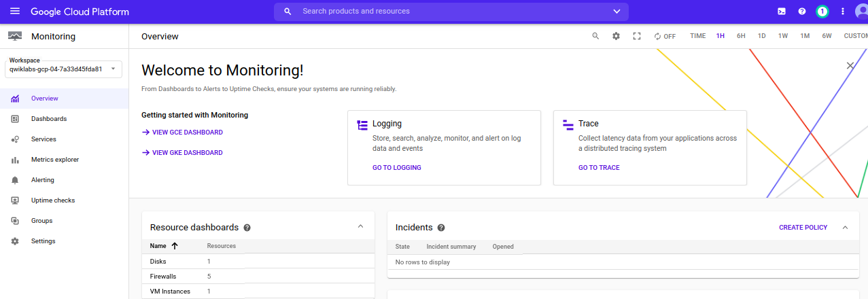Click the Logging card icon
868x299 pixels.
point(362,125)
